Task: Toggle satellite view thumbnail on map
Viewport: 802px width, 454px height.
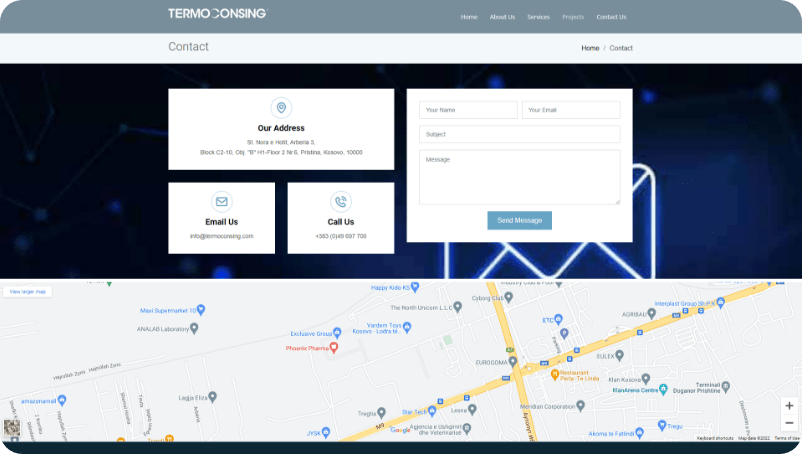Action: click(x=12, y=427)
